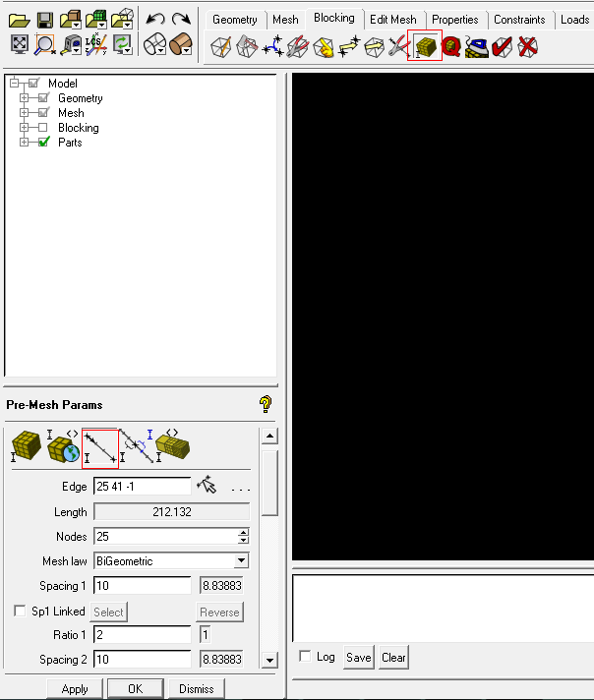This screenshot has width=594, height=700.
Task: Choose Scale Sizes globe option
Action: tap(63, 445)
